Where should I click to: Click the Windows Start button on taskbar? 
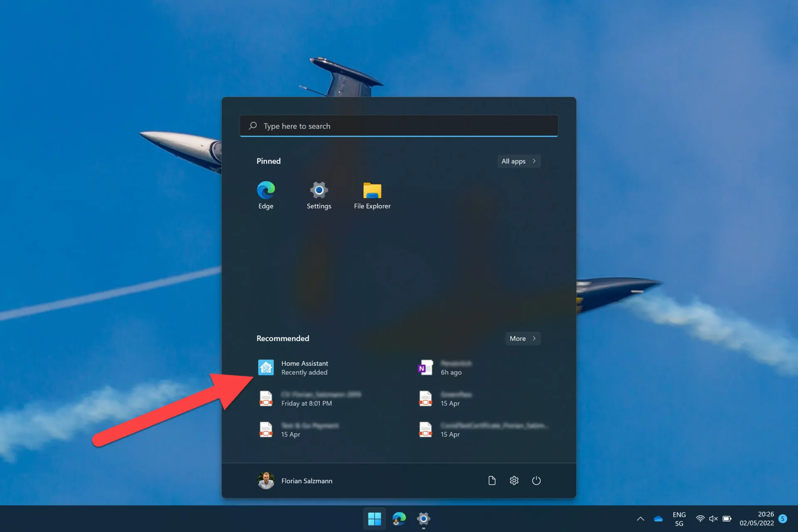pos(374,519)
